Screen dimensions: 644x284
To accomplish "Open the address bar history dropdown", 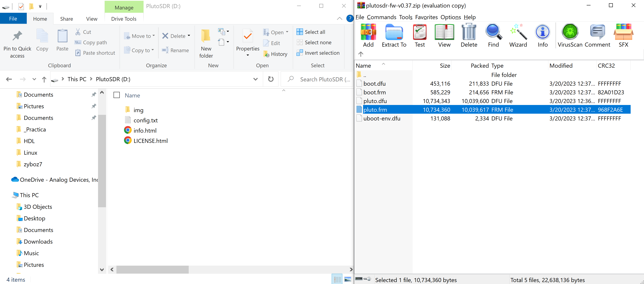I will click(x=256, y=79).
